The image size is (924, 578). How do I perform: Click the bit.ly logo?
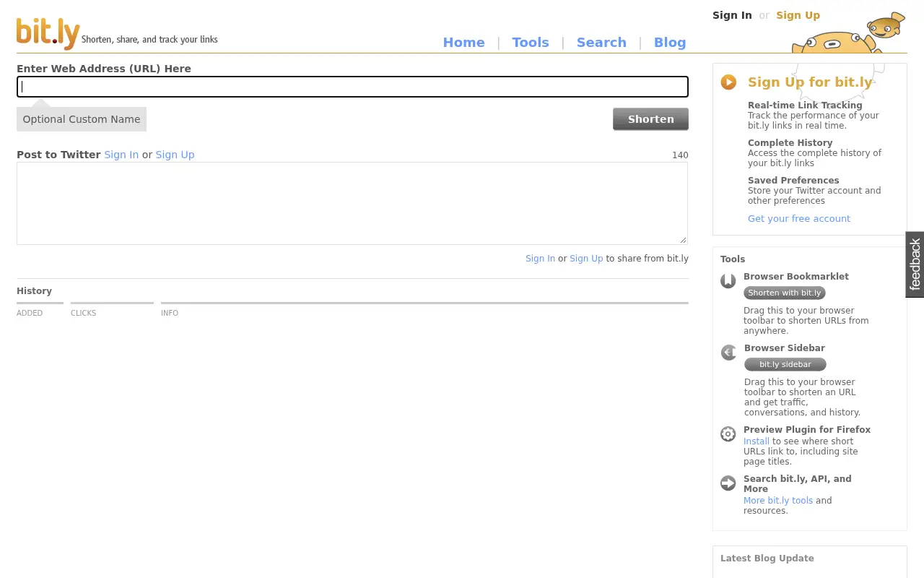pos(48,33)
